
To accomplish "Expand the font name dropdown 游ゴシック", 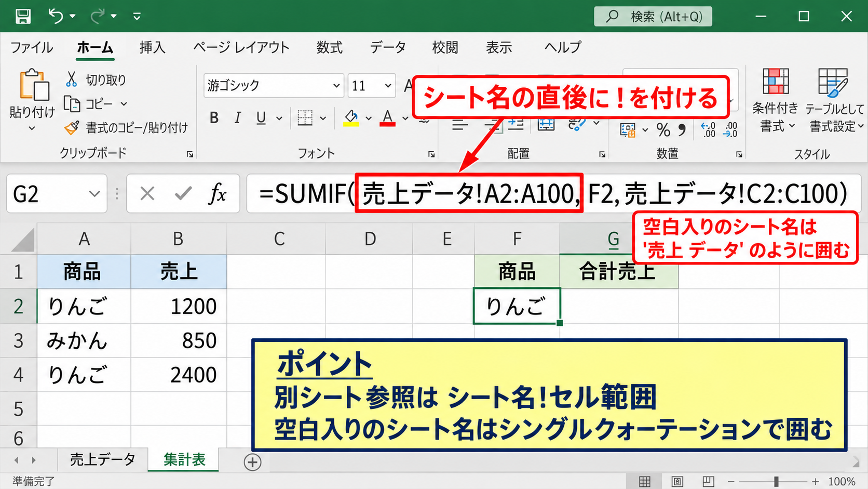I will 336,86.
